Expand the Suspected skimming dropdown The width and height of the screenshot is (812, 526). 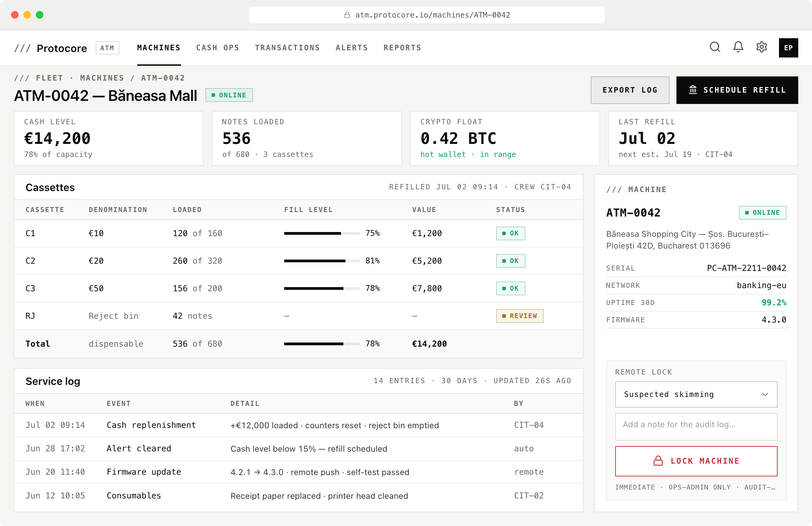(696, 394)
